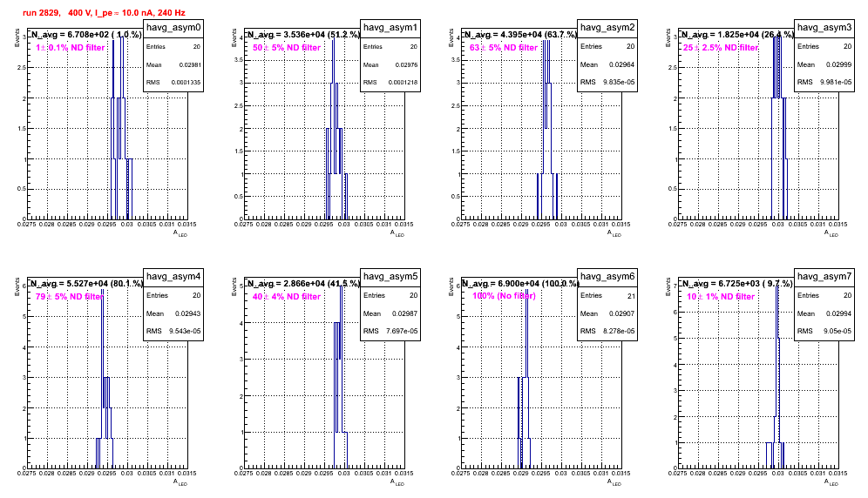The width and height of the screenshot is (868, 498).
Task: Pick the magenta 1± 0.1% ND filter label
Action: [71, 48]
